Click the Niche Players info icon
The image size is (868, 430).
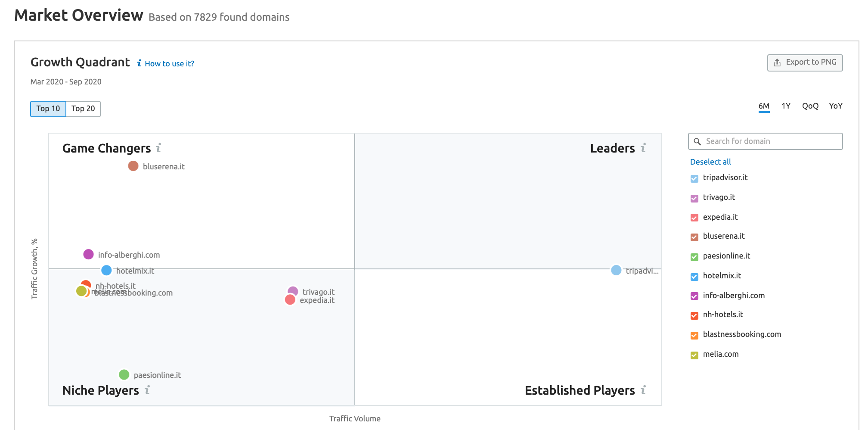tap(147, 390)
